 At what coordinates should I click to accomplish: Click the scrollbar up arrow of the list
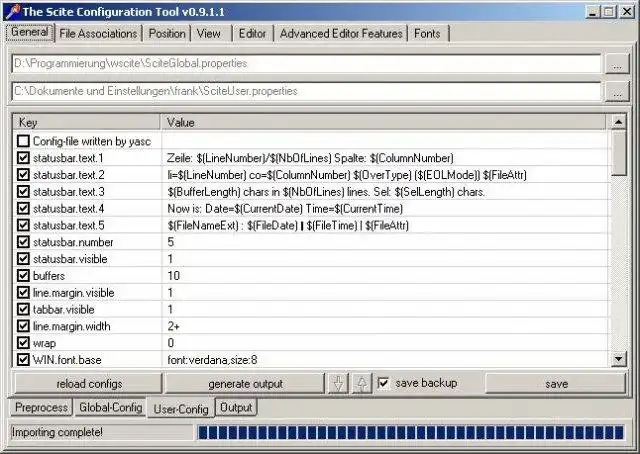pos(618,122)
